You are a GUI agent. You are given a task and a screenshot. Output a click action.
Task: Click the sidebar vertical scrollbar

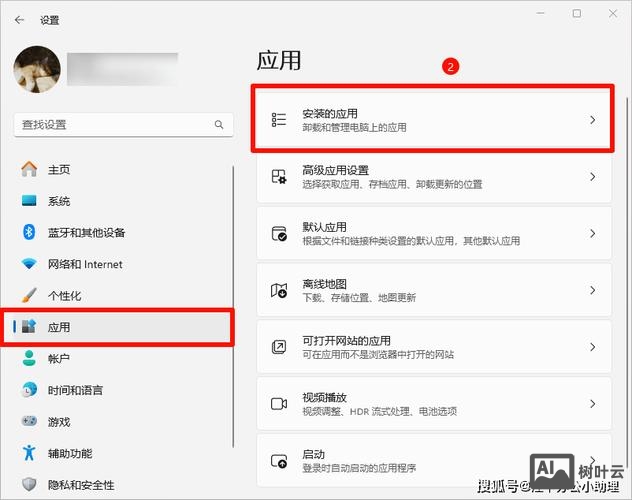pyautogui.click(x=233, y=306)
